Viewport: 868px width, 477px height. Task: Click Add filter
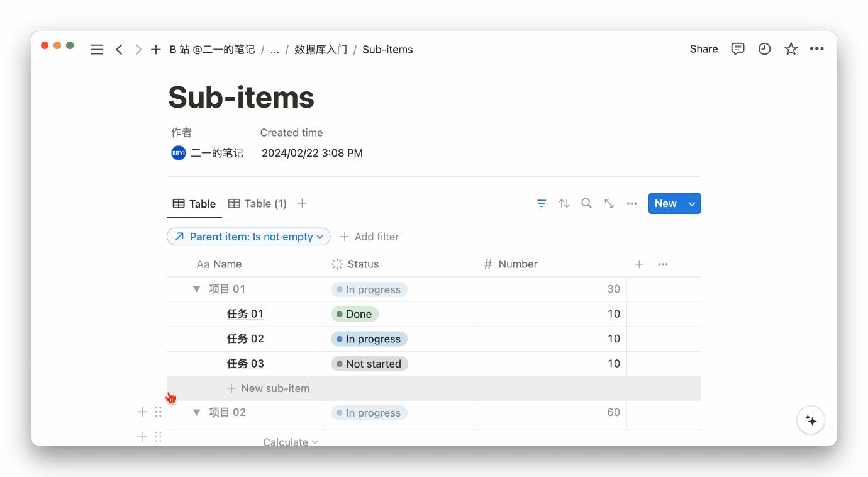370,237
